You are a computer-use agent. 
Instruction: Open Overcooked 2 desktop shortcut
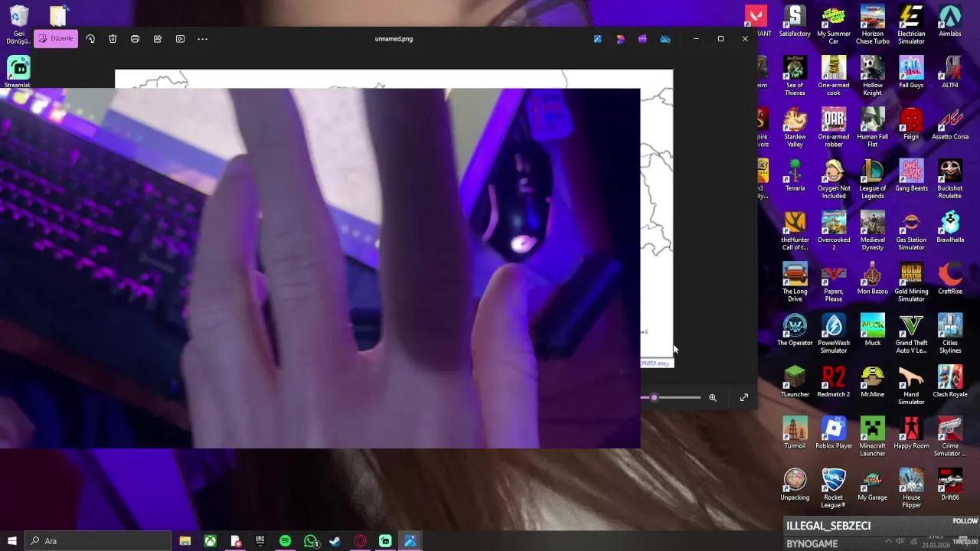point(834,230)
